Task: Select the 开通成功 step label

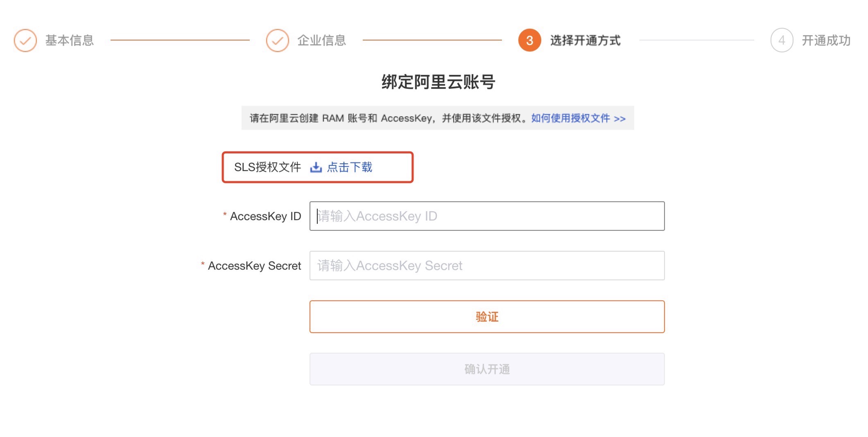Action: point(826,41)
